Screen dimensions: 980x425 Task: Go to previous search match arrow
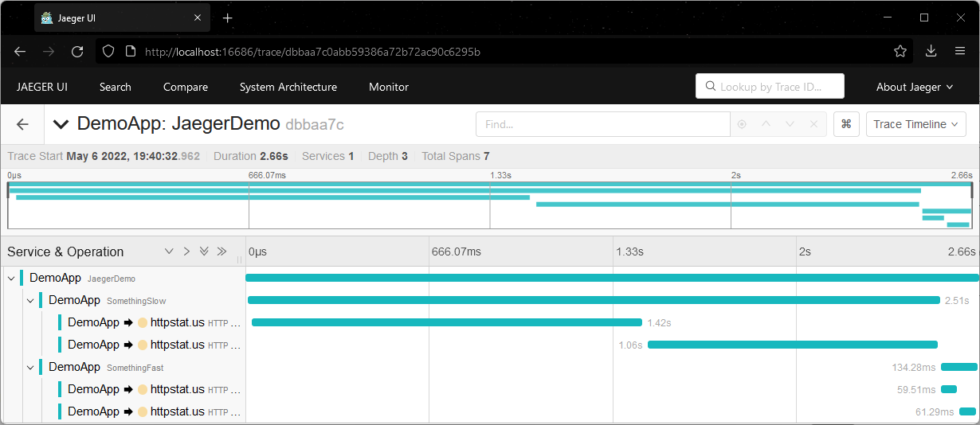click(766, 124)
